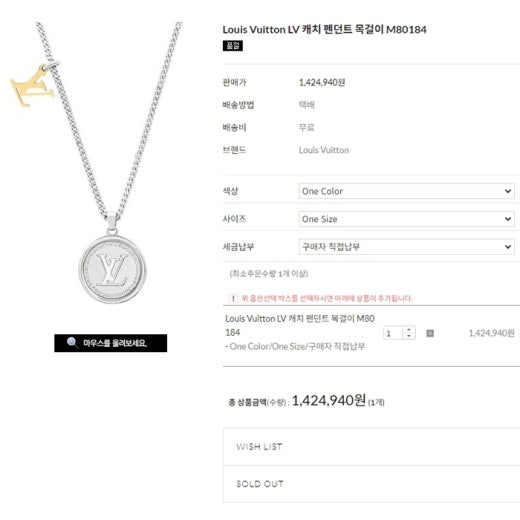Expand the 구매자 직접납부 tax payment dropdown

pos(407,247)
